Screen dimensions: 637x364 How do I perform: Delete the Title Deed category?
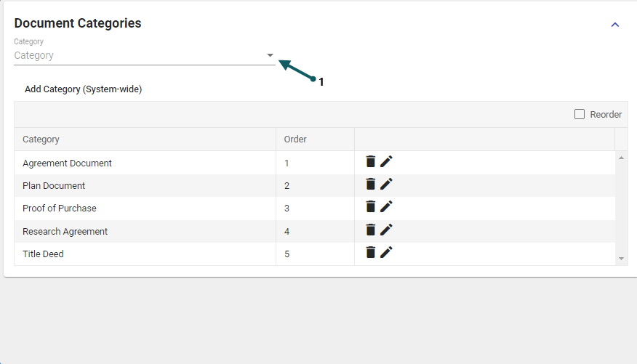click(x=370, y=253)
